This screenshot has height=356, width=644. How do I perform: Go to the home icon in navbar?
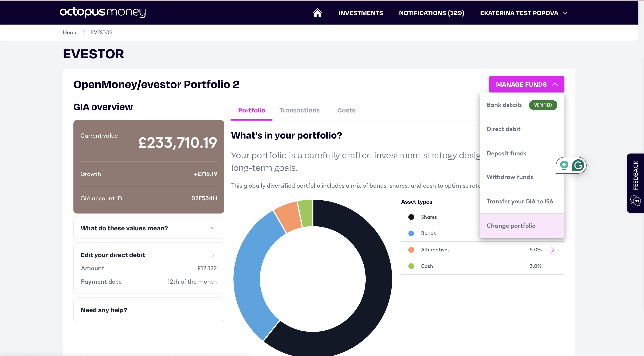tap(317, 13)
